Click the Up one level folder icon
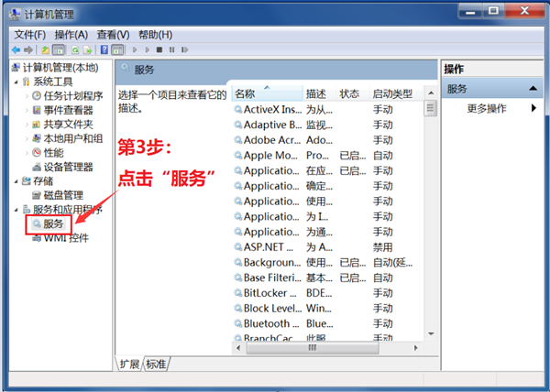The image size is (550, 392). (x=45, y=49)
